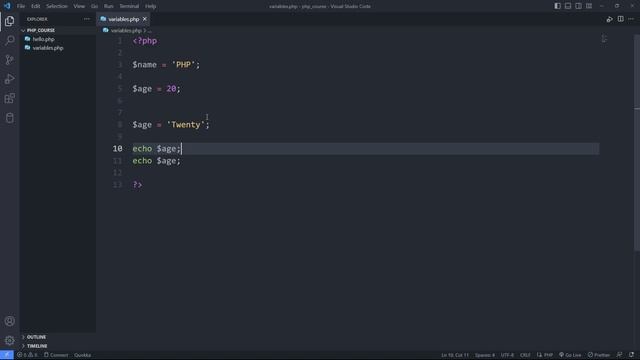This screenshot has height=360, width=640.
Task: Open the Terminal menu
Action: click(x=129, y=6)
